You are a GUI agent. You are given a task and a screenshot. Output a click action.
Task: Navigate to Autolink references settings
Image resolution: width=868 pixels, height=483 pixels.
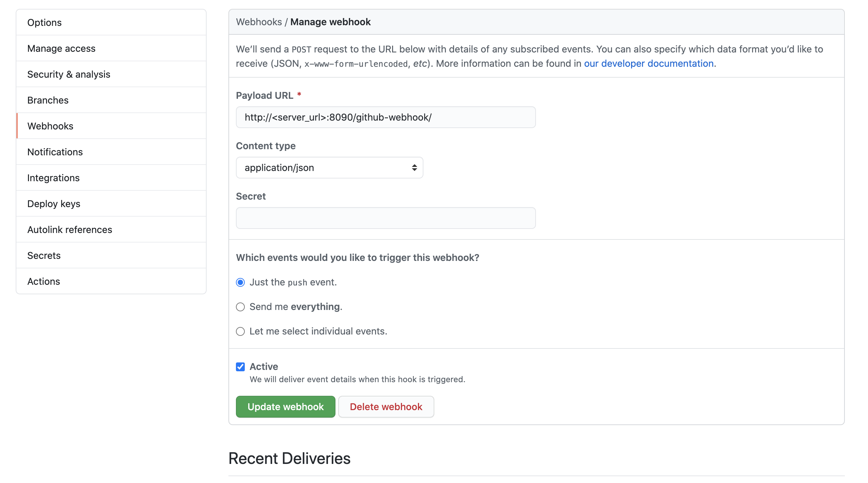click(70, 229)
